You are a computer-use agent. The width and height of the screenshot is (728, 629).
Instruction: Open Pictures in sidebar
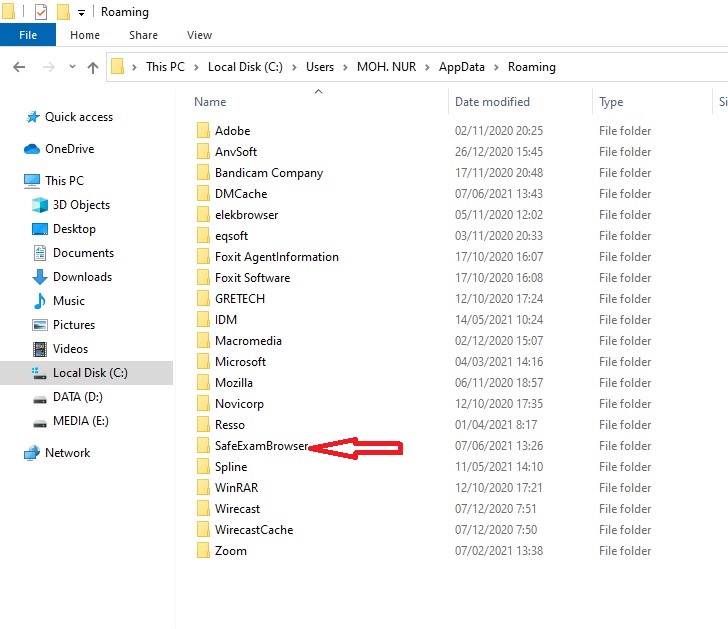click(x=74, y=324)
